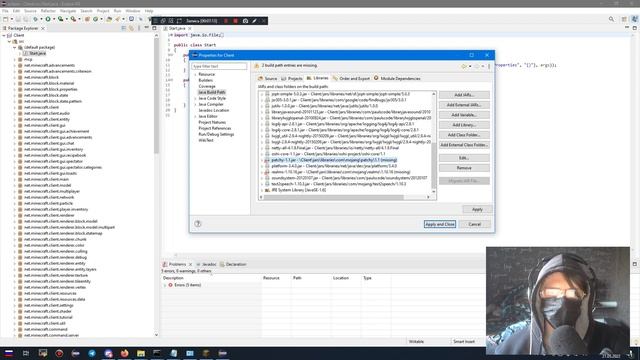Click the Coverage launch toolbar icon
Screen dimensions: 640x360
click(60, 19)
